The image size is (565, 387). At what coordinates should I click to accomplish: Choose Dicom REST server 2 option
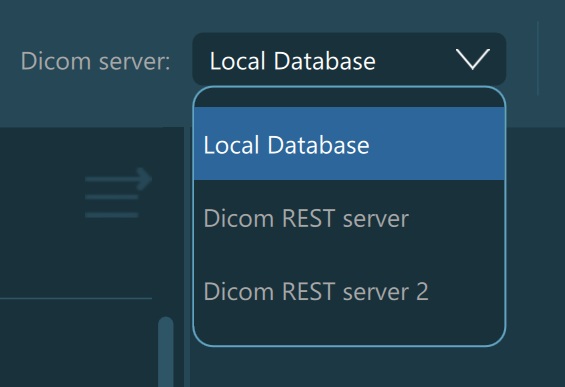[x=349, y=291]
